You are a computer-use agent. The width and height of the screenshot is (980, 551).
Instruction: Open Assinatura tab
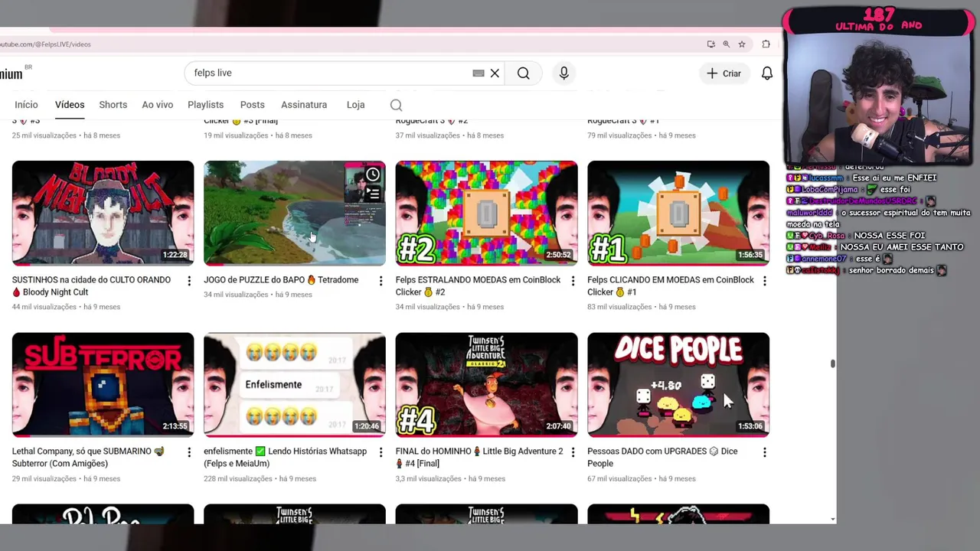point(304,105)
